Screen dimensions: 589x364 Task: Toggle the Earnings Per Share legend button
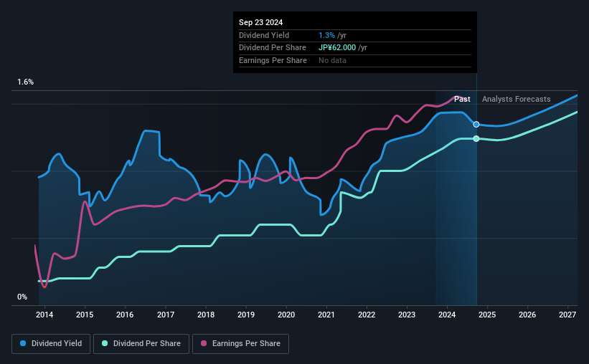(240, 344)
